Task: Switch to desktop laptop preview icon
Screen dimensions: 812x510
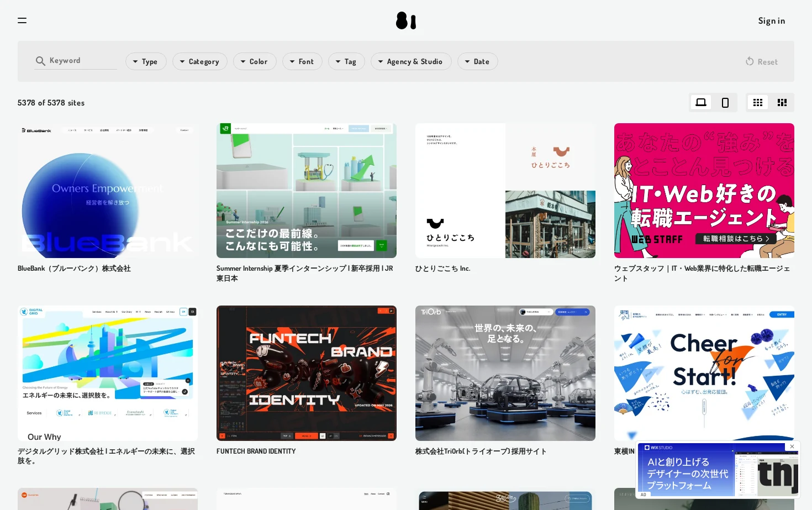Action: point(701,102)
